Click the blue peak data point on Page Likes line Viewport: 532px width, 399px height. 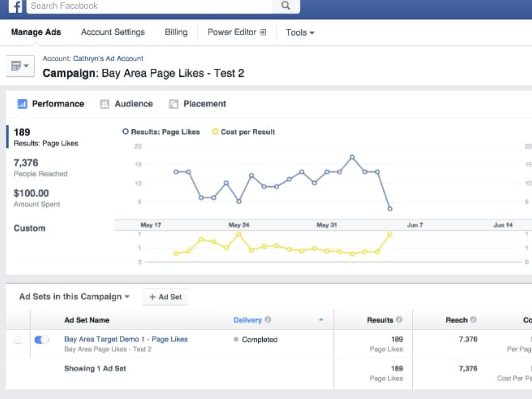coord(352,157)
